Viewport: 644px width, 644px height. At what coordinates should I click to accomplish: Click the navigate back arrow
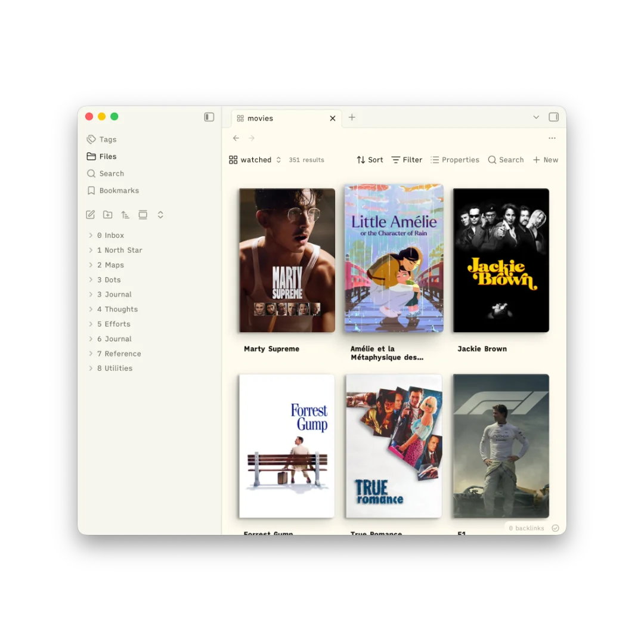pyautogui.click(x=236, y=138)
